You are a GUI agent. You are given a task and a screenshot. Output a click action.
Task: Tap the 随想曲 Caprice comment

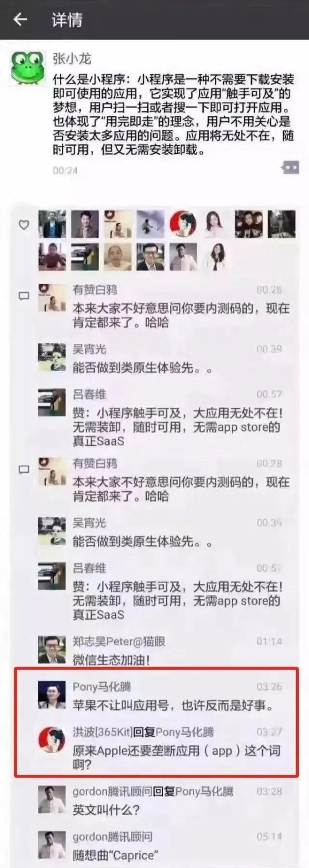coord(115,855)
